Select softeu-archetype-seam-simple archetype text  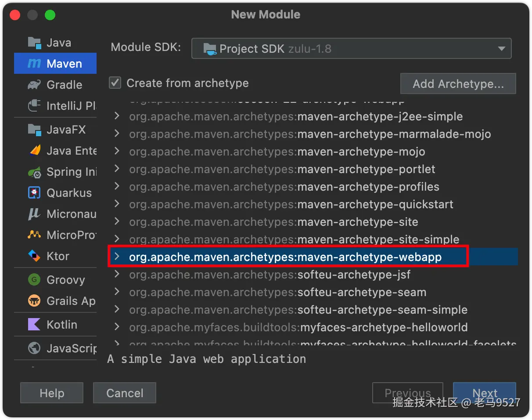pos(298,310)
